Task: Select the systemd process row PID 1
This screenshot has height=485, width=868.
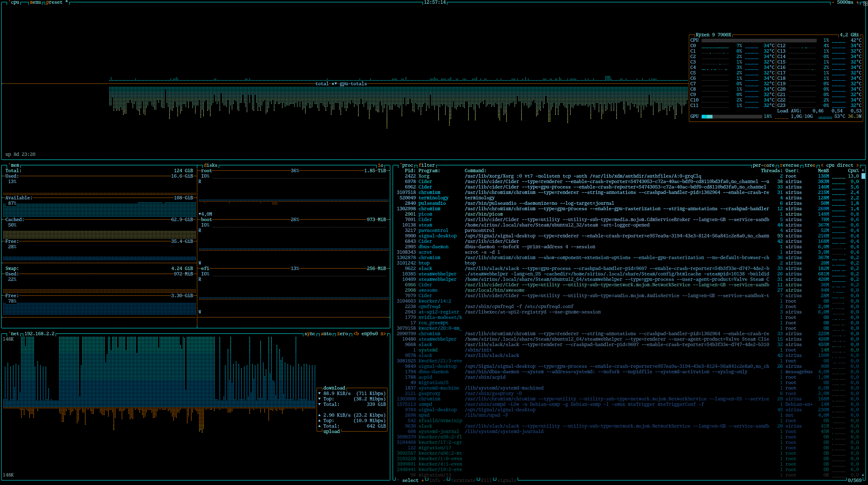Action: 628,350
